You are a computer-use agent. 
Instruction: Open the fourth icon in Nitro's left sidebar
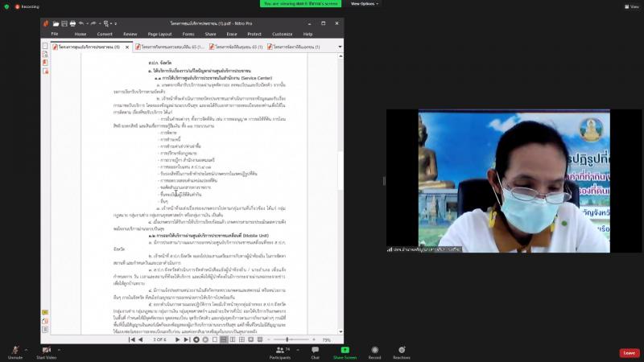pos(45,72)
